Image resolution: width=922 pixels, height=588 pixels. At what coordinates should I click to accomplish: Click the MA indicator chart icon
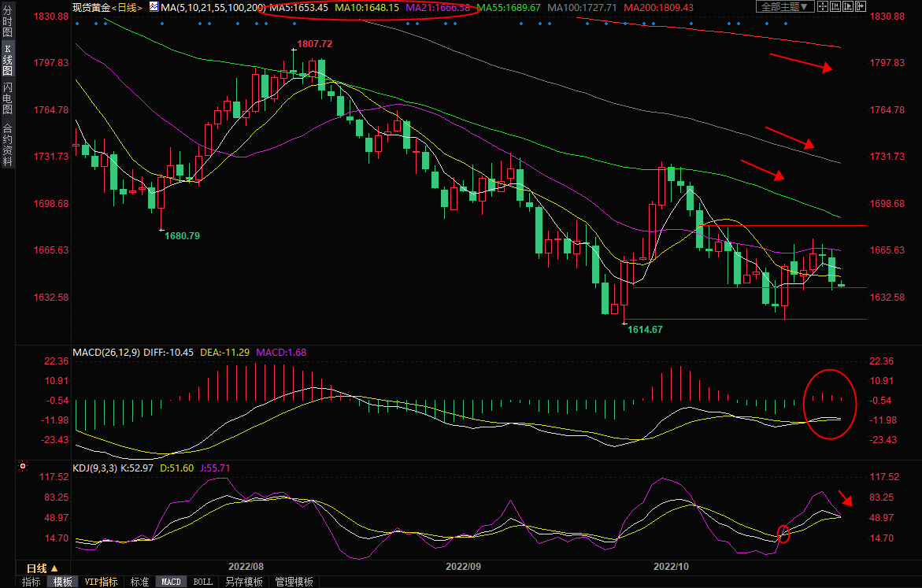coord(153,7)
